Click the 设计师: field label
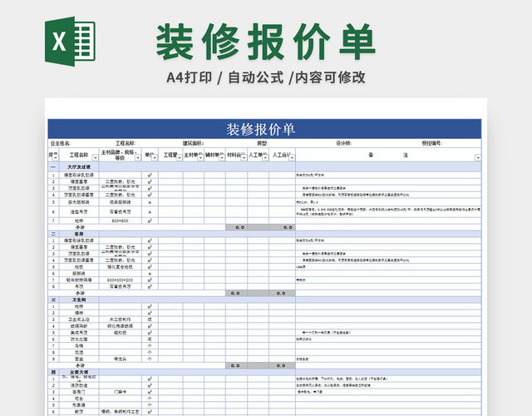Image resolution: width=532 pixels, height=416 pixels. pos(343,143)
